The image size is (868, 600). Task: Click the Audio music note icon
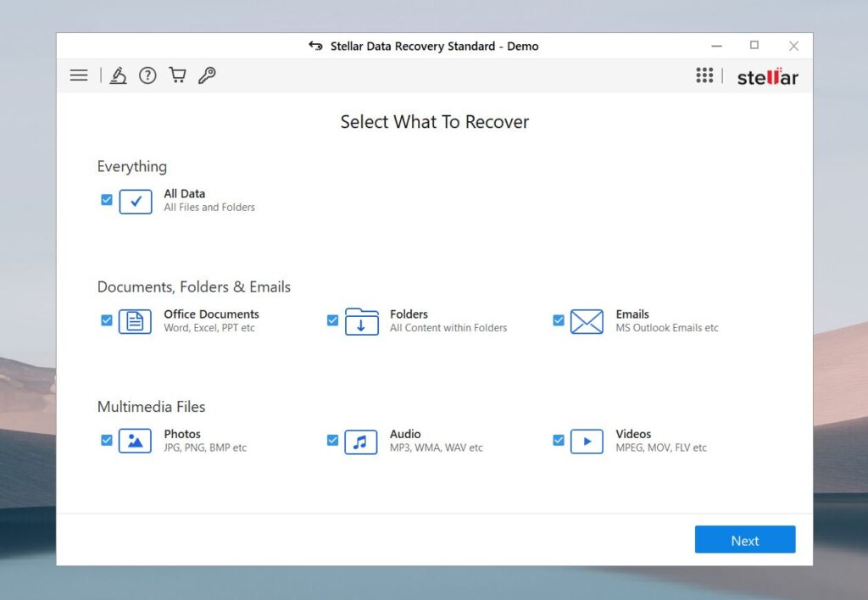point(360,441)
